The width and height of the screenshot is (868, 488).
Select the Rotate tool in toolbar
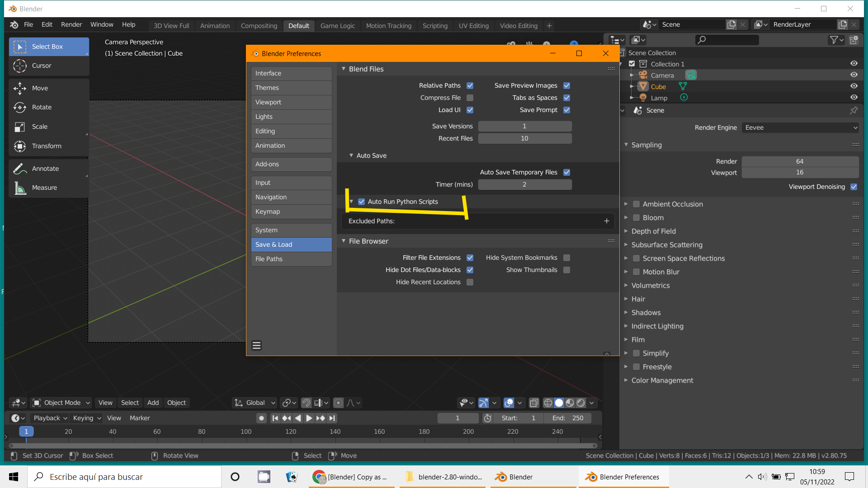[x=42, y=107]
